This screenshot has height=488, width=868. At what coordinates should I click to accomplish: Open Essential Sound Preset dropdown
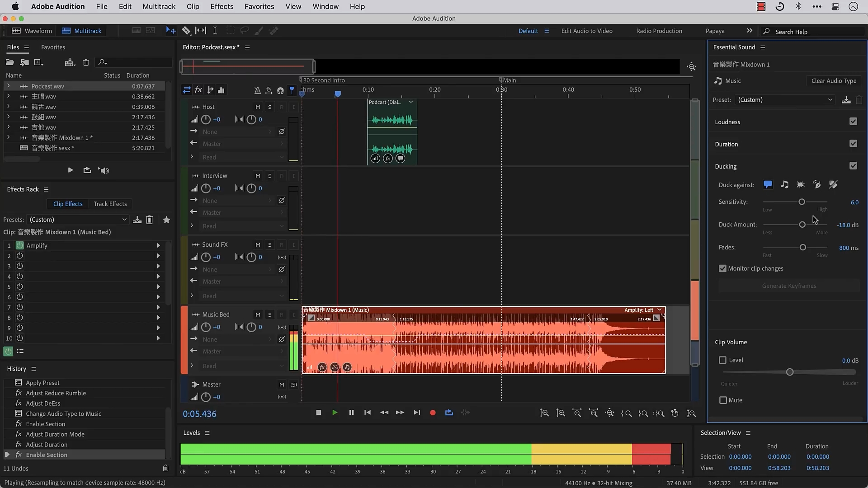(785, 100)
